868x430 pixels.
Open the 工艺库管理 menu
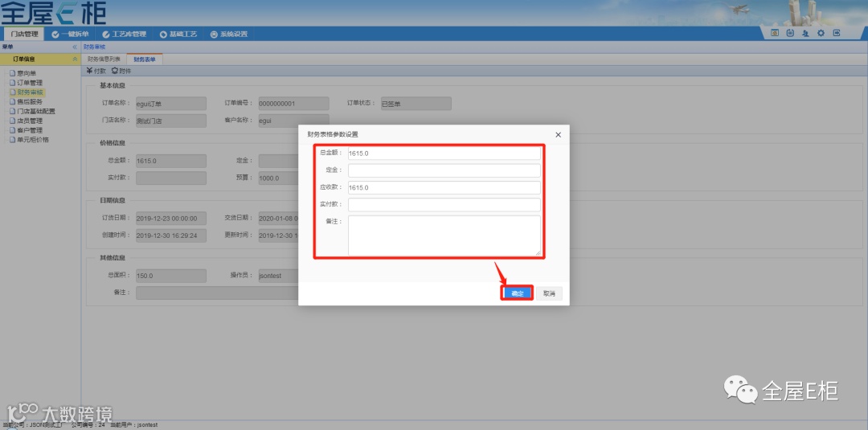124,34
